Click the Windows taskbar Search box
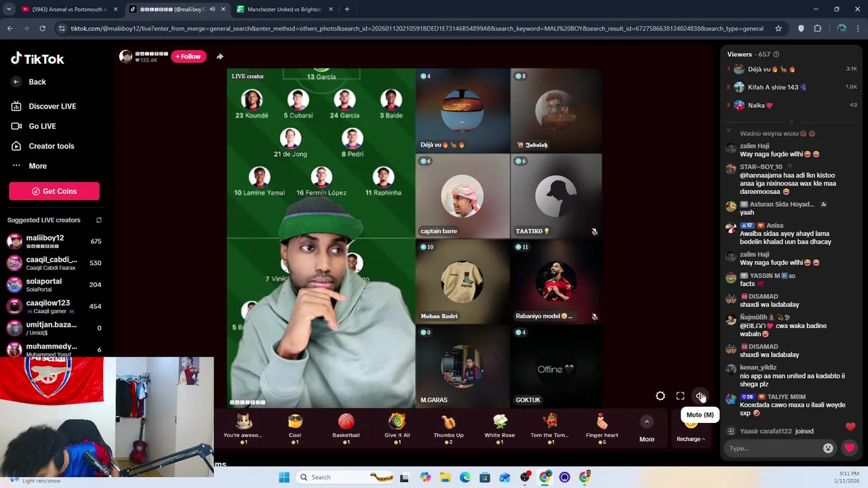This screenshot has height=488, width=868. coord(346,477)
